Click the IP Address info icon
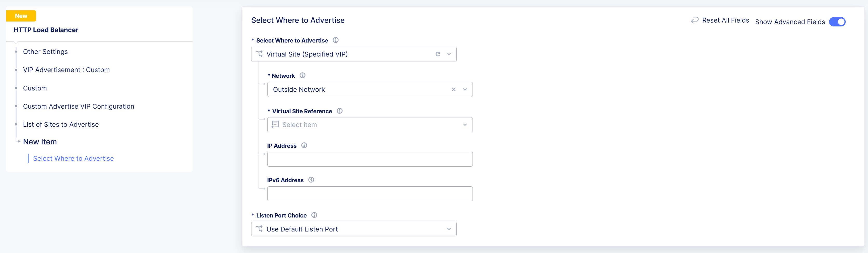 click(x=304, y=145)
